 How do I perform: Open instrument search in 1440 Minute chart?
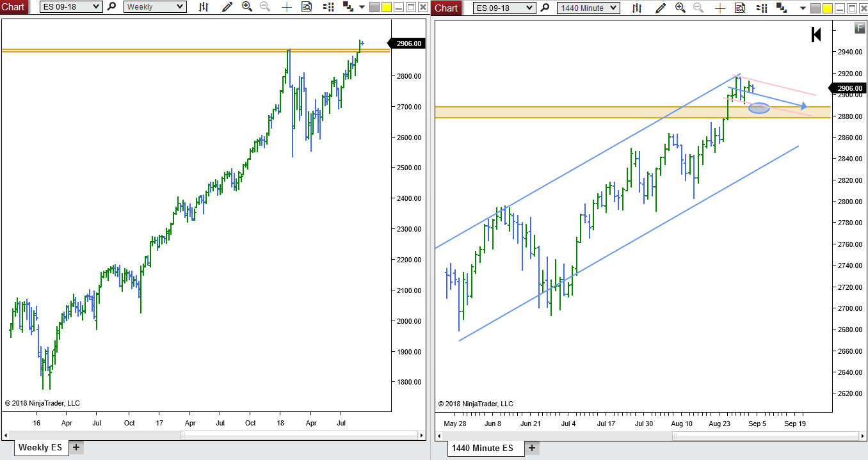[545, 8]
